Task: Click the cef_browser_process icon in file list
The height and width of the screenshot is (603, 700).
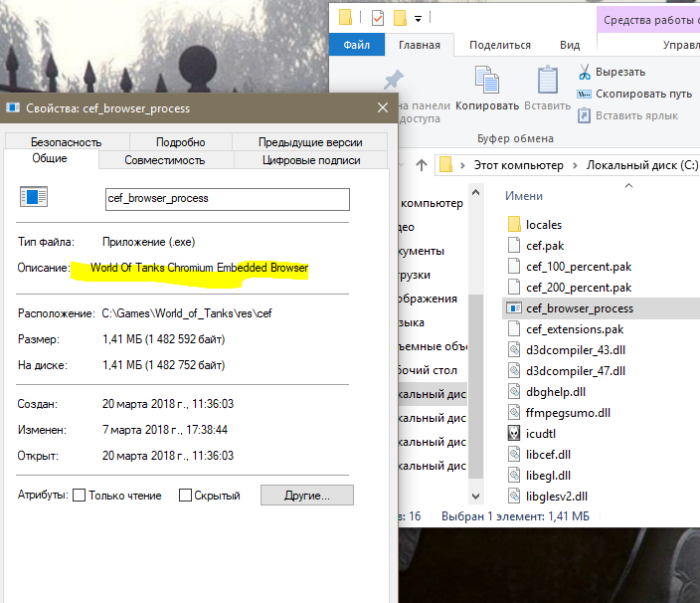Action: pos(514,308)
